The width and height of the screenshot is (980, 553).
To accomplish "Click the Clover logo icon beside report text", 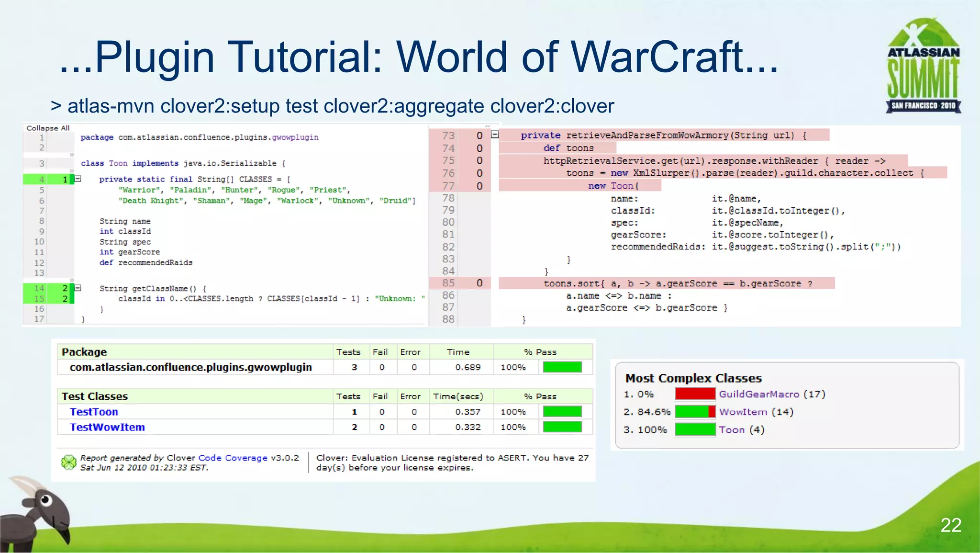I will pyautogui.click(x=68, y=462).
